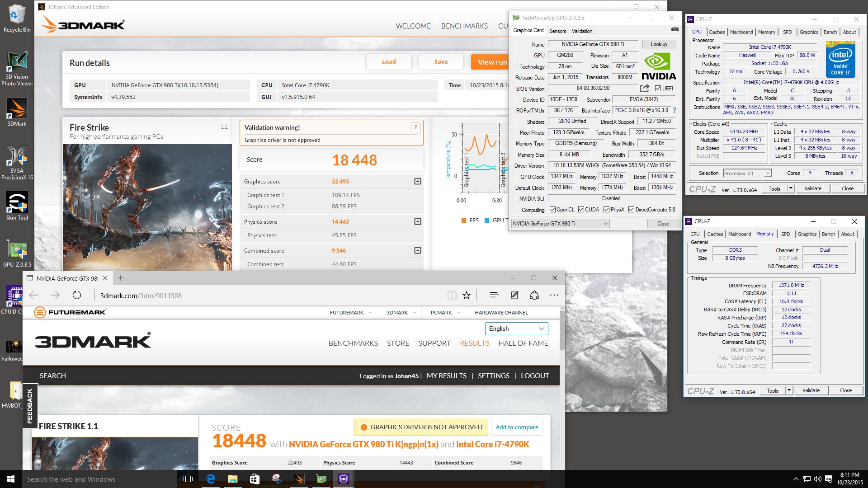Open MY RESULTS link on website
The width and height of the screenshot is (868, 488).
coord(447,375)
